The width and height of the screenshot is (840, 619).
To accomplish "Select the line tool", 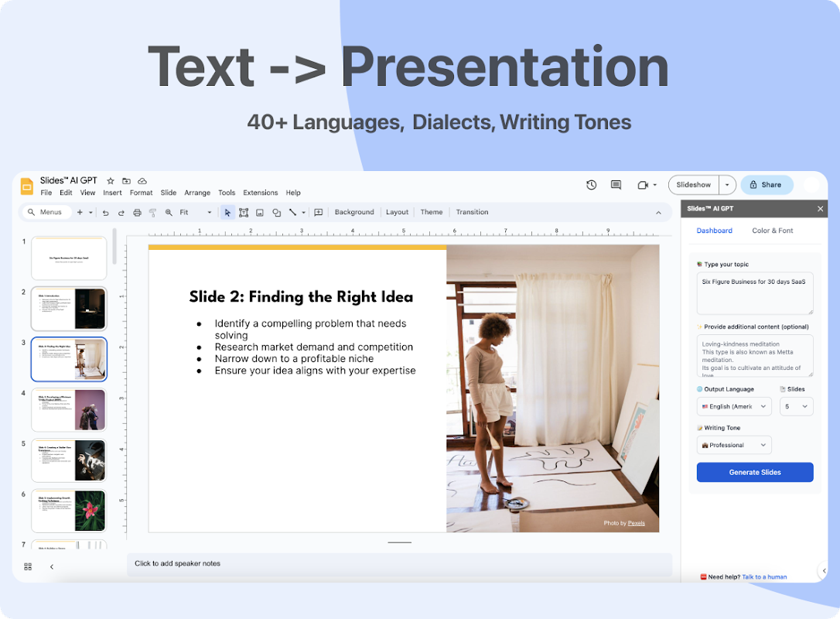I will (292, 212).
